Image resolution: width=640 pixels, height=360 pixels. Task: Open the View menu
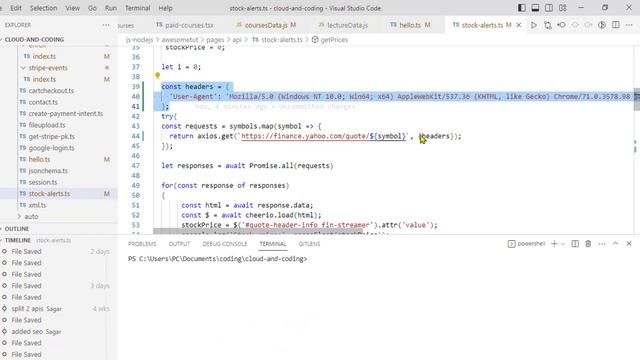[73, 8]
